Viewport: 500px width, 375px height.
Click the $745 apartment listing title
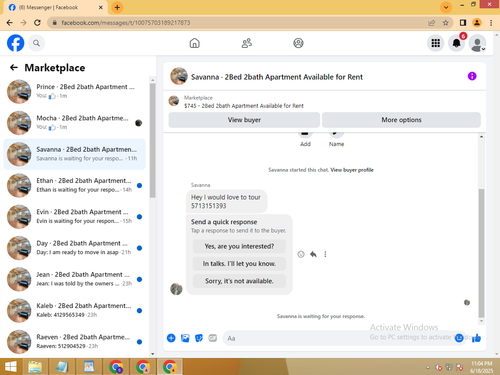pos(244,106)
